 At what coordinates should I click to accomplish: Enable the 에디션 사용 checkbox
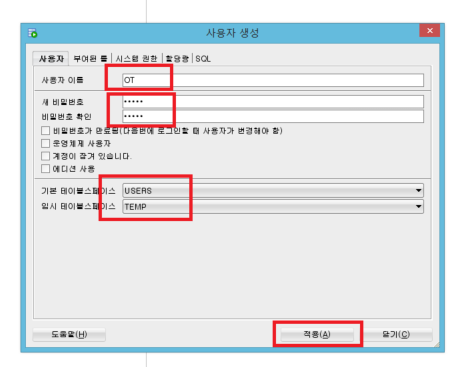coord(45,169)
